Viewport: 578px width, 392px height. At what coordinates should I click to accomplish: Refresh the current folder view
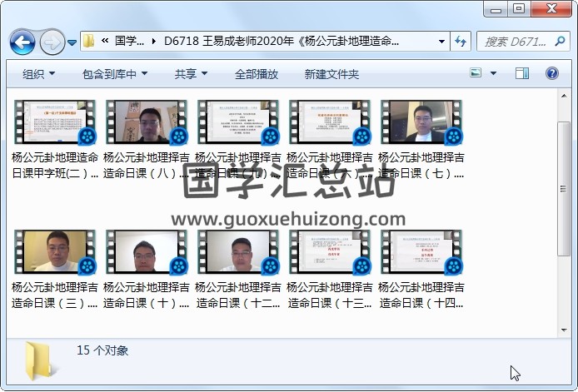coord(461,41)
